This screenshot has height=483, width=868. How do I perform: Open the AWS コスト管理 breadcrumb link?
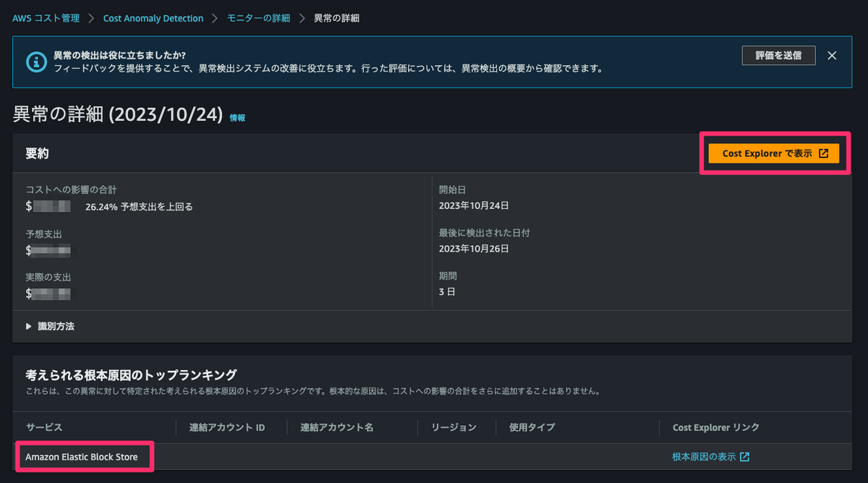(46, 18)
